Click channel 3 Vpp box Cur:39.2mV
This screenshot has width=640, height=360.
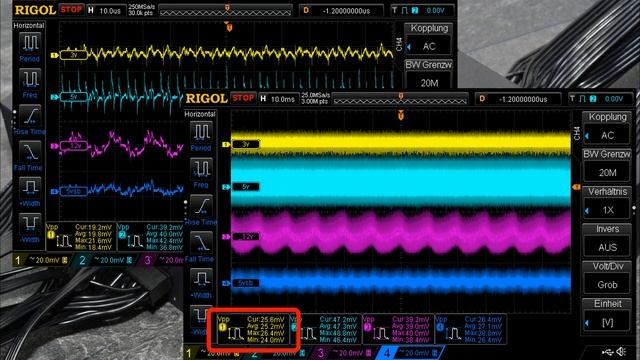[398, 329]
